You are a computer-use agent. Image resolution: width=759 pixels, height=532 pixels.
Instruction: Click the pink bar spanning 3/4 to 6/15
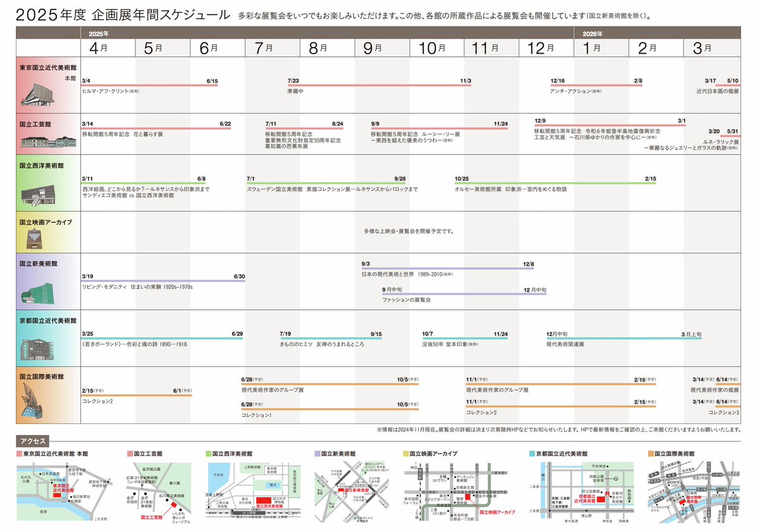(149, 85)
